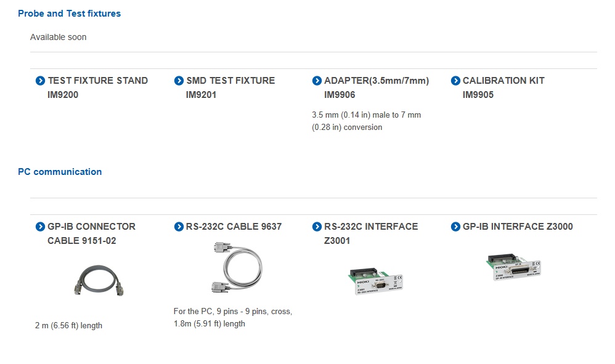Click the arrow icon beside ADAPTER(3.5mm/7mm)
This screenshot has width=615, height=364.
[317, 81]
